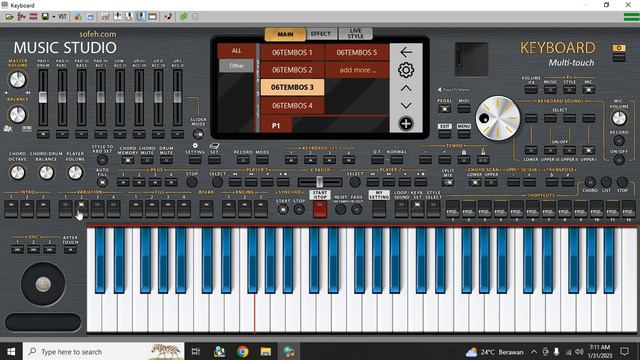Open the VST toolbar option
Viewport: 640px width, 360px height.
point(62,17)
